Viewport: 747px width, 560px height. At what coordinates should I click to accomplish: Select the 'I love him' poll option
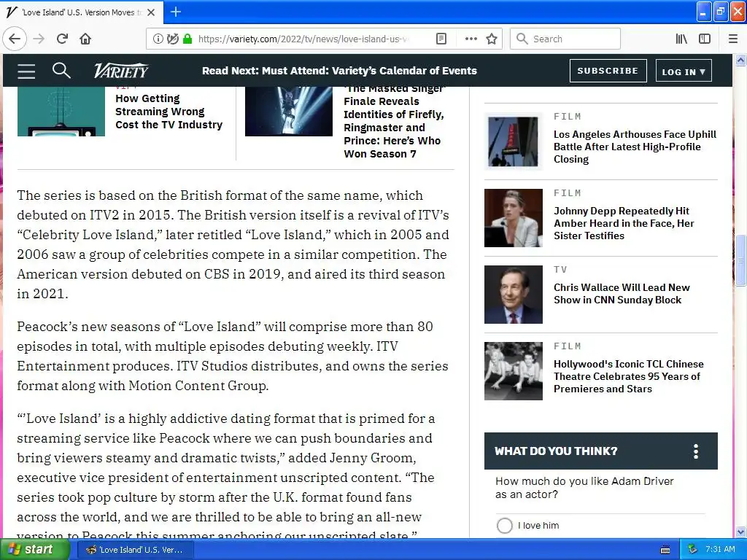[x=505, y=526]
